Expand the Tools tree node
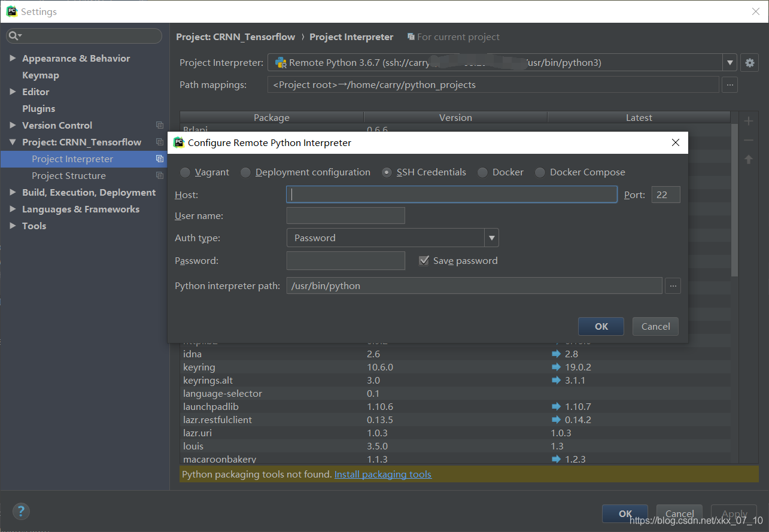Viewport: 769px width, 532px height. 13,226
